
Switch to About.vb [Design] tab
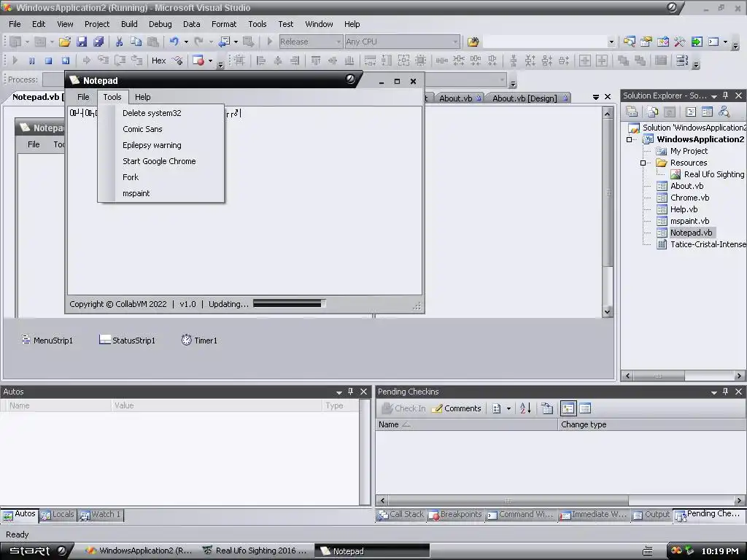coord(529,98)
